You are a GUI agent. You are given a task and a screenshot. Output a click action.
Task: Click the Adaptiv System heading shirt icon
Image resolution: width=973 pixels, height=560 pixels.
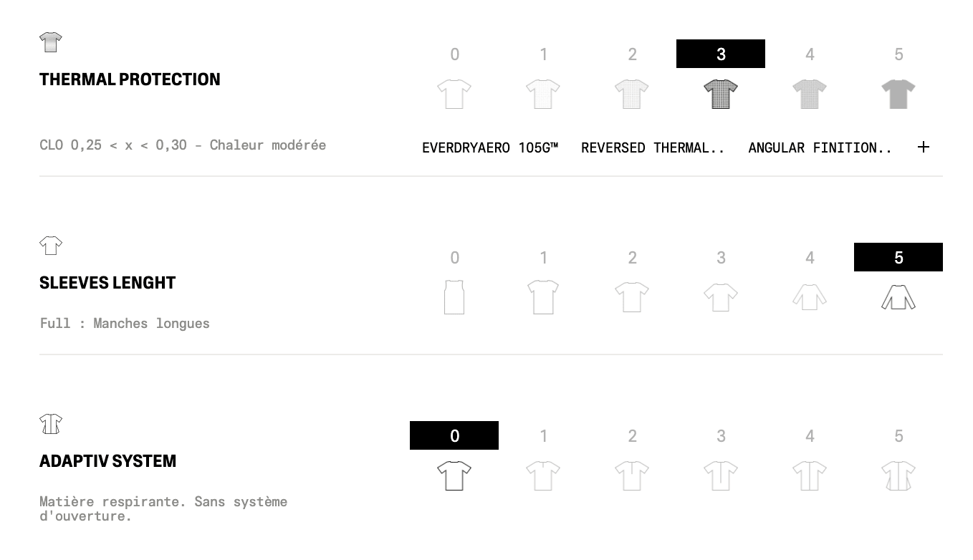[51, 424]
